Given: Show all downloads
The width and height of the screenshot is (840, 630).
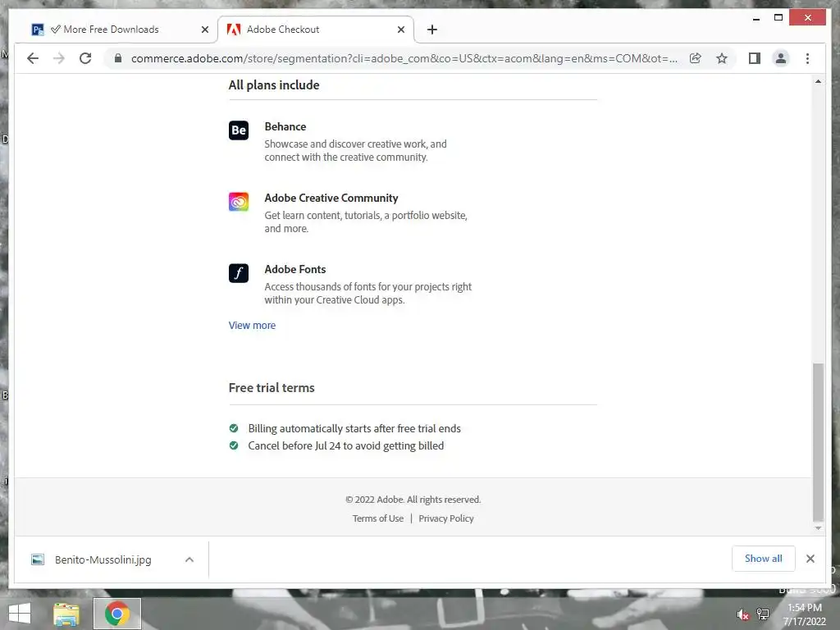Looking at the screenshot, I should [x=764, y=559].
